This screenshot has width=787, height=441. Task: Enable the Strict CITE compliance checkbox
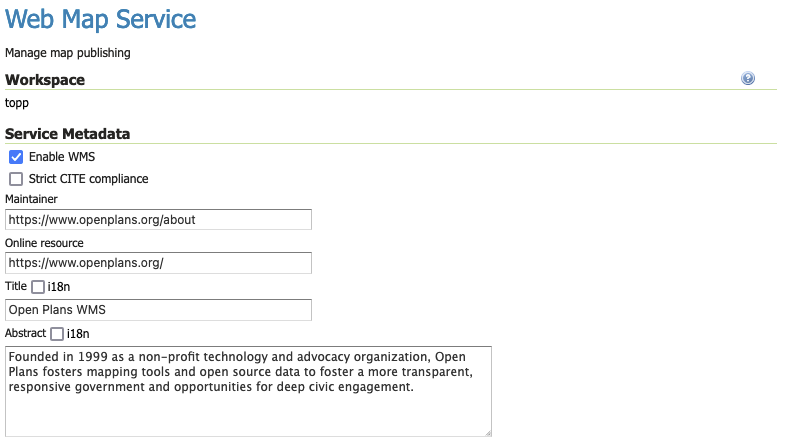(16, 179)
